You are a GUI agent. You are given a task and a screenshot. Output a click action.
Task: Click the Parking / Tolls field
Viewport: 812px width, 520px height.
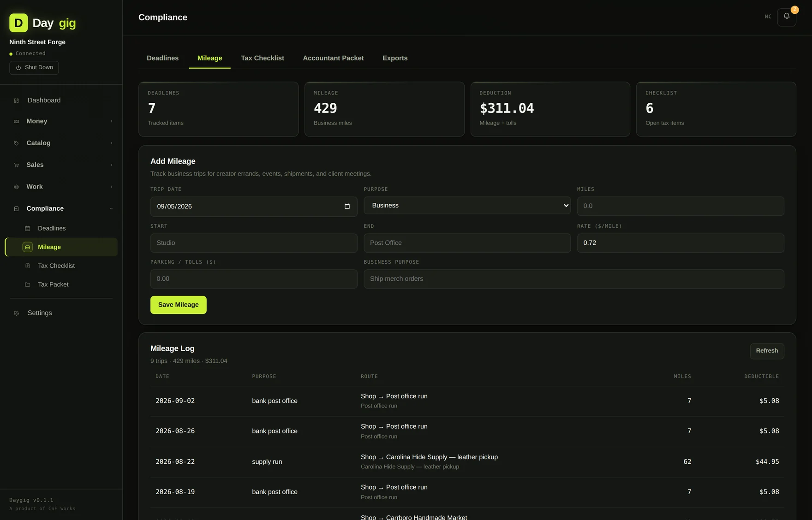pyautogui.click(x=254, y=279)
